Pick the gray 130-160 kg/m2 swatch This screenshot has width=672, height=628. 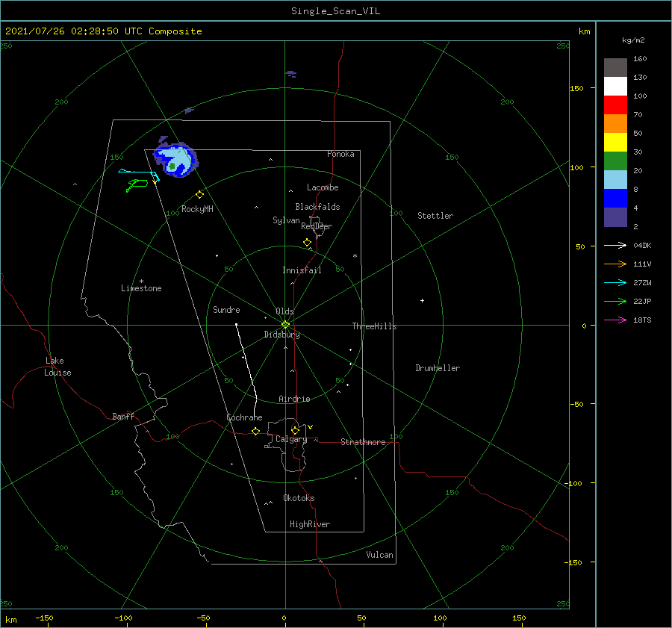click(x=615, y=68)
